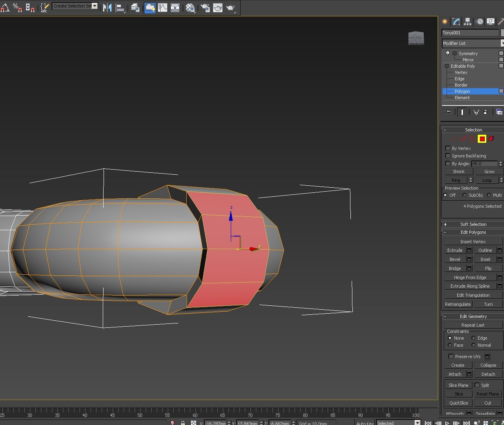Enable the By Vertex checkbox
The width and height of the screenshot is (504, 425).
coord(448,148)
